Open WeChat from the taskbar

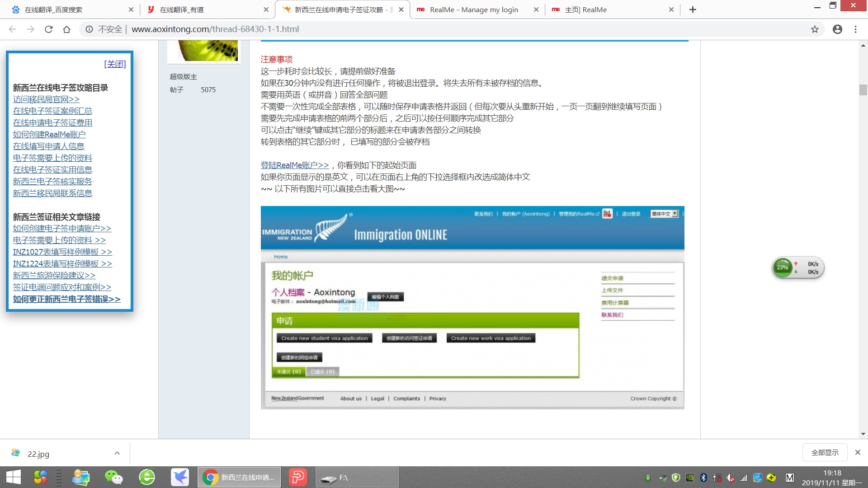[113, 477]
